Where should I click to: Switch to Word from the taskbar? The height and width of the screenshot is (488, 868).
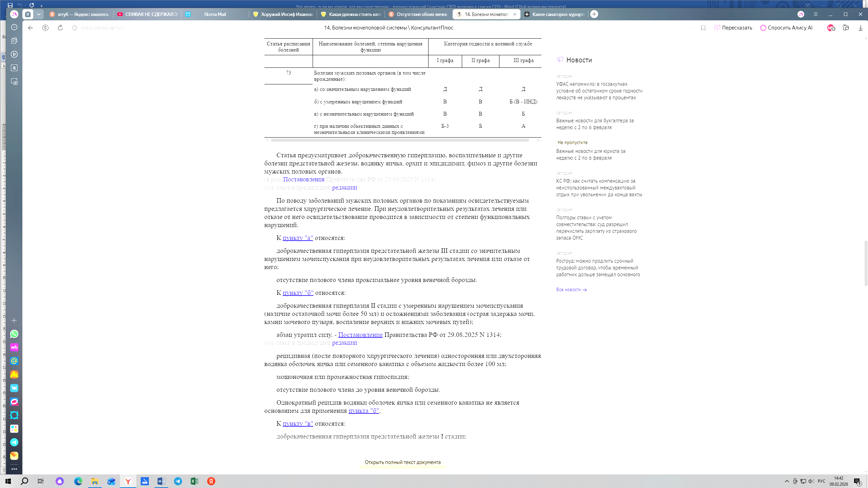[x=161, y=481]
